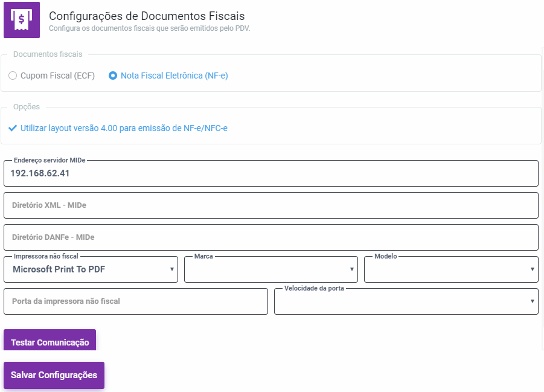Click the Impressora não fiscal dropdown arrow
Screen dimensions: 544x392
(x=172, y=269)
